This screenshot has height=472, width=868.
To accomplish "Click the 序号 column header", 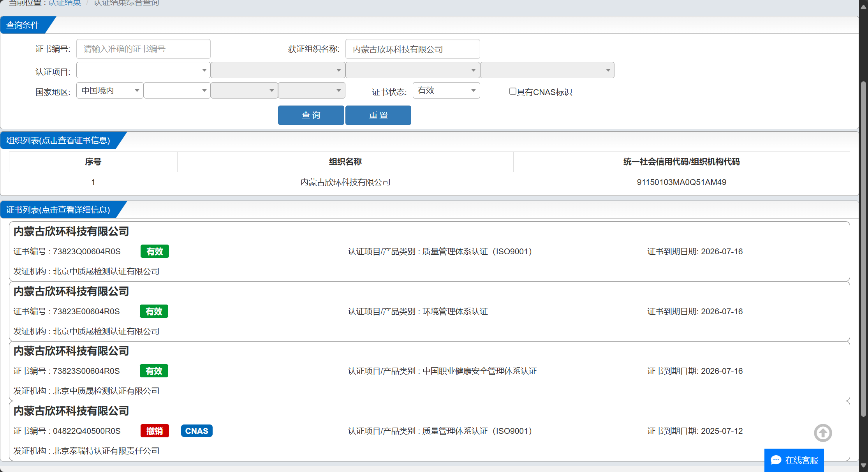I will point(93,162).
